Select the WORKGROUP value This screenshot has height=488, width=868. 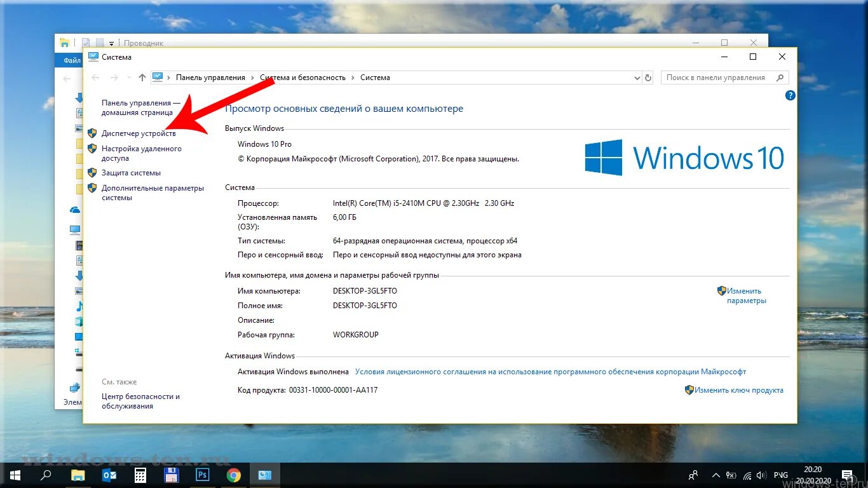click(x=356, y=335)
